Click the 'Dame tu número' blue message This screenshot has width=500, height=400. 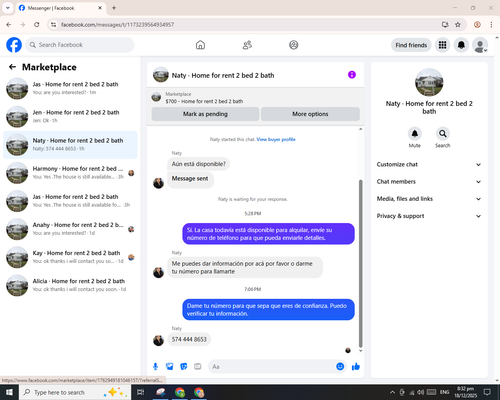268,310
